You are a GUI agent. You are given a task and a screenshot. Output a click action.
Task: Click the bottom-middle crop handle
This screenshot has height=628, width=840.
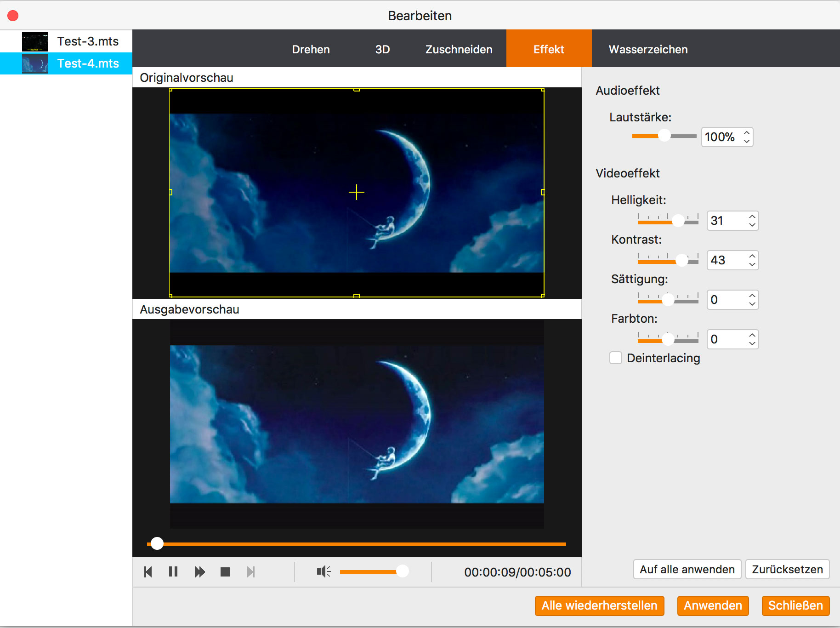(357, 296)
